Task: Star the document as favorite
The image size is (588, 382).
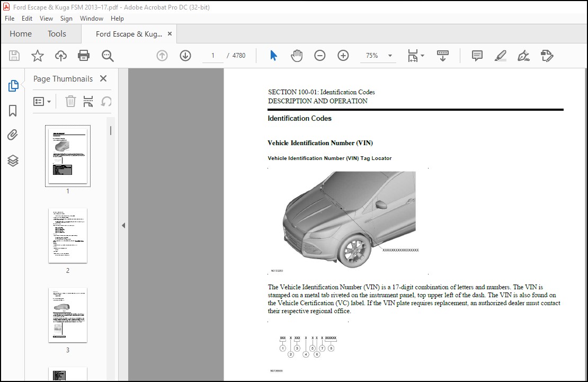Action: [37, 55]
